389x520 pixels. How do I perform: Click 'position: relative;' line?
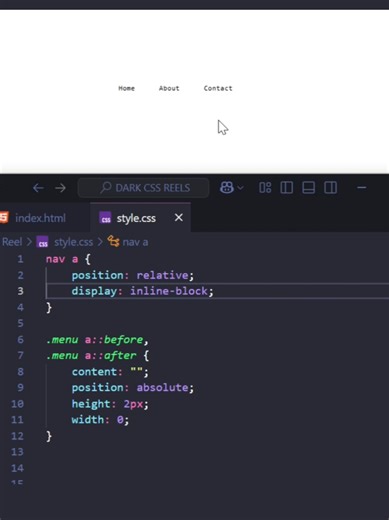133,275
